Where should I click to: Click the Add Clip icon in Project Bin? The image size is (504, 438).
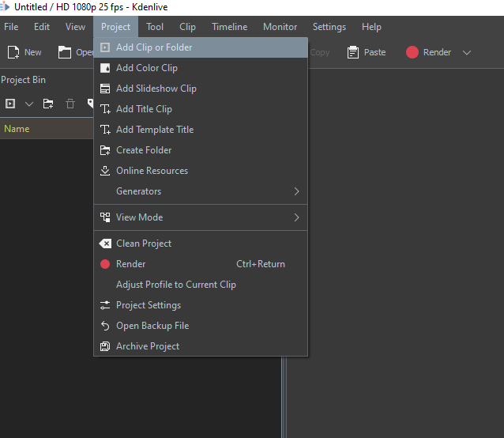[11, 104]
